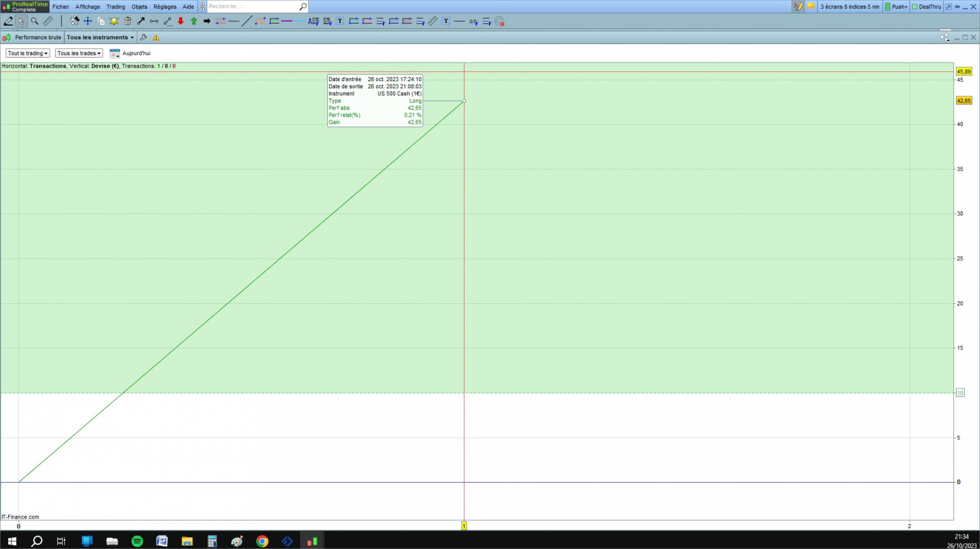Viewport: 980px width, 549px height.
Task: Select the black diagonal arrow tool
Action: tap(140, 21)
